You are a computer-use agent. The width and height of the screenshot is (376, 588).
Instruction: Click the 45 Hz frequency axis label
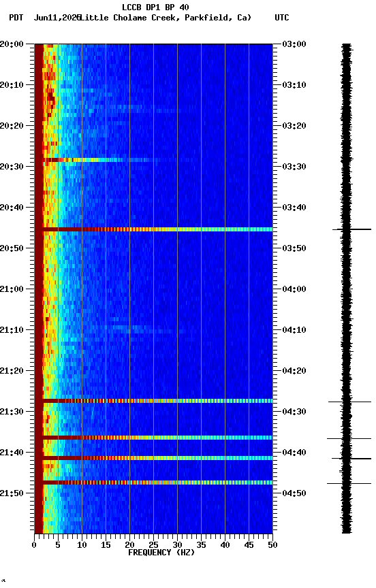249,545
